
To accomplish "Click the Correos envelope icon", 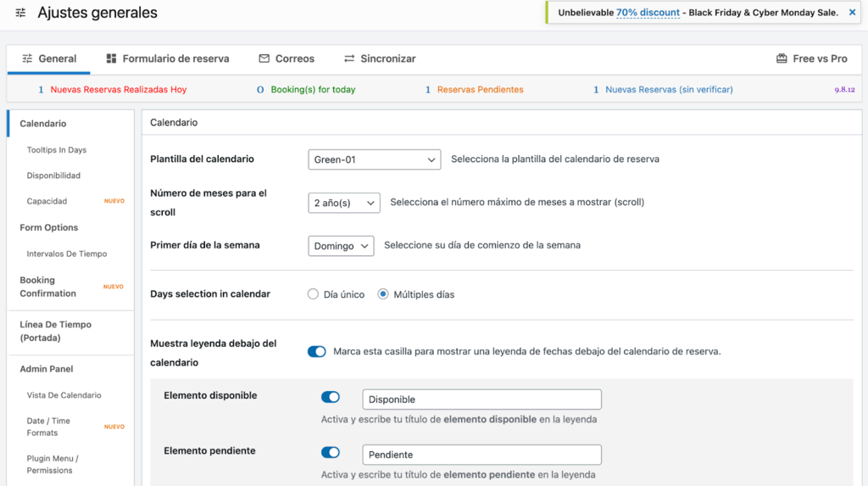I will point(264,59).
